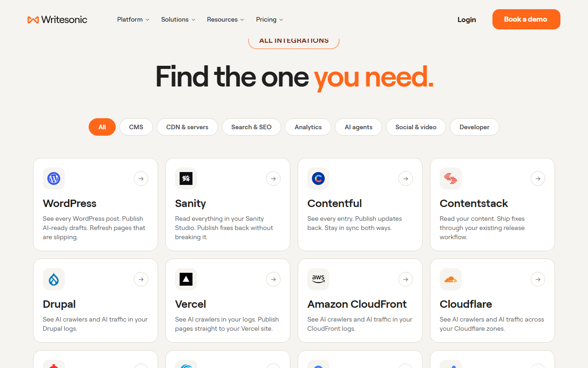Filter by CDN & servers
The image size is (588, 368).
point(187,127)
